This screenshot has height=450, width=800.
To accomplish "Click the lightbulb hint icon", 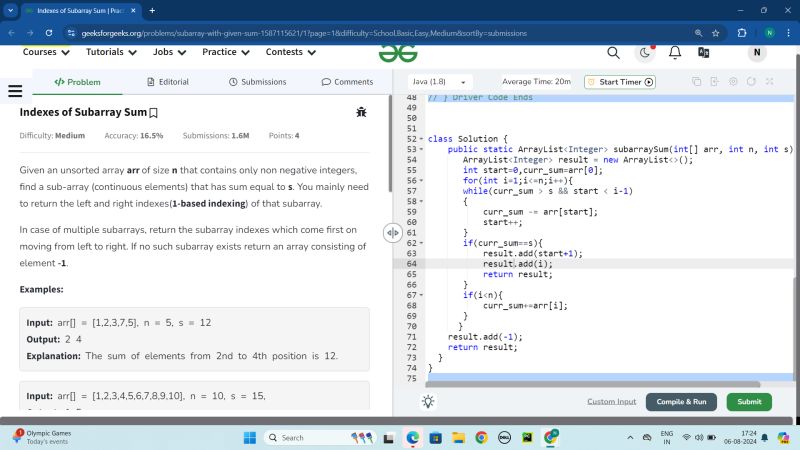I will click(x=428, y=402).
